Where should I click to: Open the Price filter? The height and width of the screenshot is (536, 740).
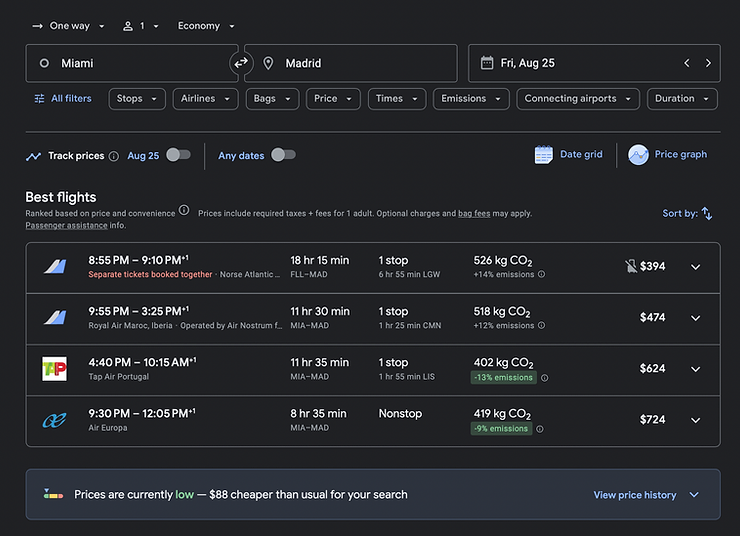(333, 99)
